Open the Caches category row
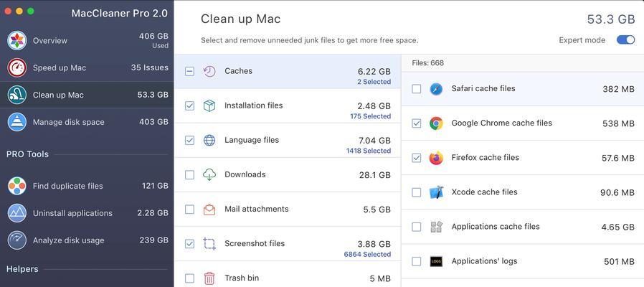Image resolution: width=644 pixels, height=287 pixels. [x=288, y=72]
